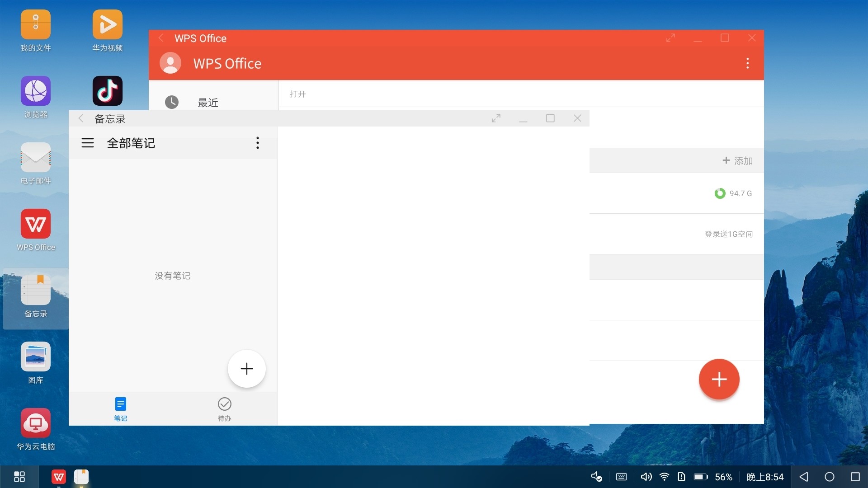The width and height of the screenshot is (868, 488).
Task: Switch to the 笔记 tab
Action: [121, 409]
